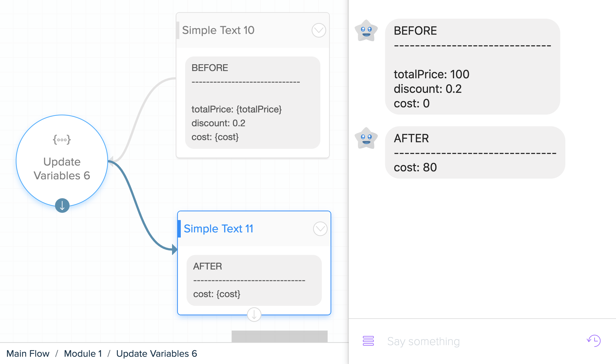Click the AFTER text bubble in Simple Text 11
Screen dimensions: 616x364
click(x=254, y=280)
